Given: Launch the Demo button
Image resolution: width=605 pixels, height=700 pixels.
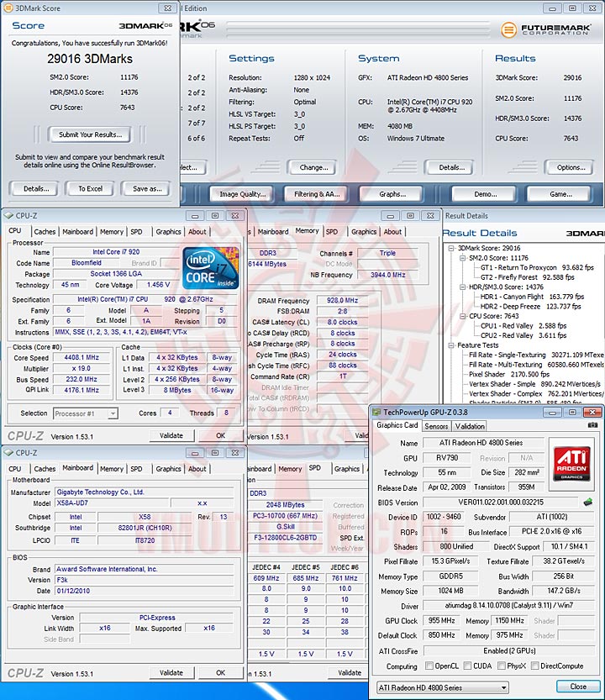Looking at the screenshot, I should click(x=486, y=194).
